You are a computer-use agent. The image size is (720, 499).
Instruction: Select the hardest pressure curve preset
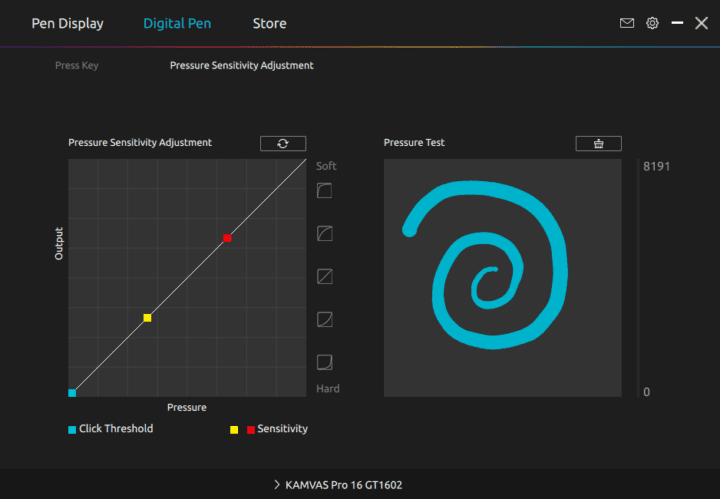point(324,362)
